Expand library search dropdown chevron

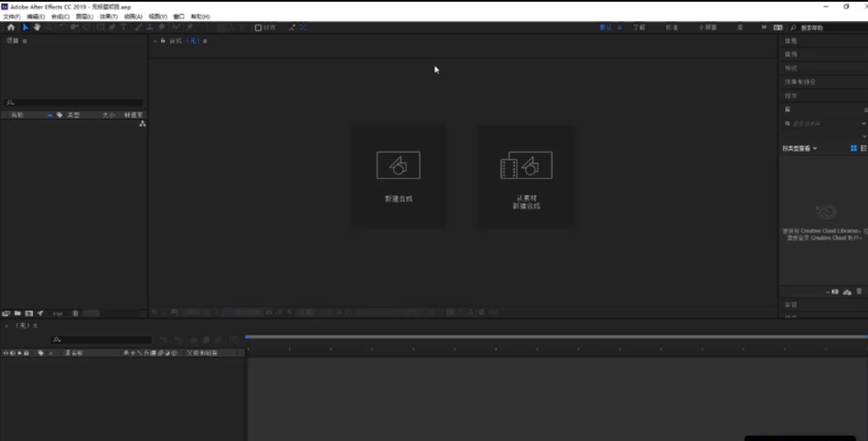point(864,124)
